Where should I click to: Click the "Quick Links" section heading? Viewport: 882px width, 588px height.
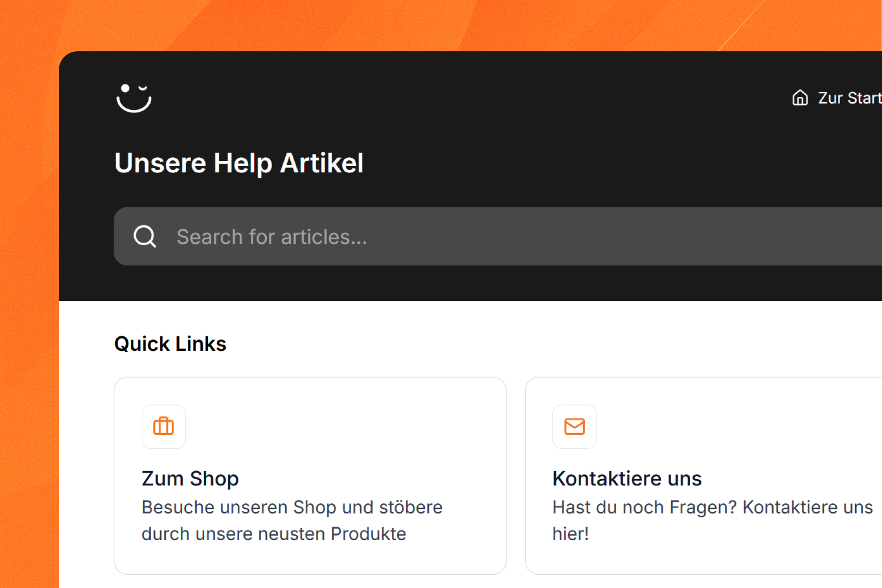(x=170, y=344)
